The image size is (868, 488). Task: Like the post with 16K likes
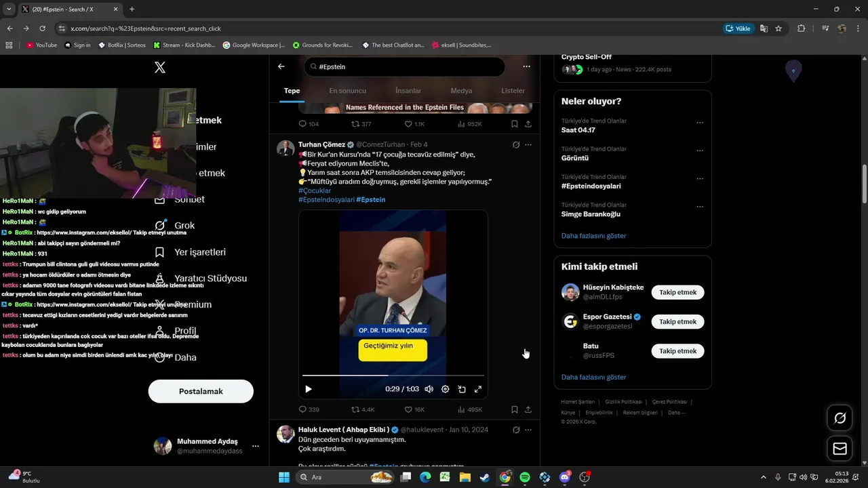click(x=414, y=409)
